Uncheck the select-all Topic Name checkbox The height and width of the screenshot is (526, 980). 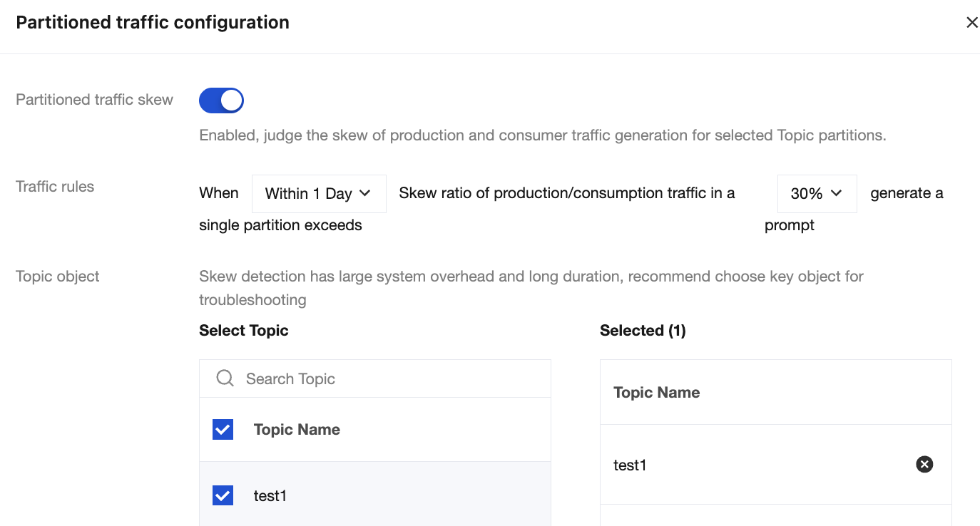[223, 430]
